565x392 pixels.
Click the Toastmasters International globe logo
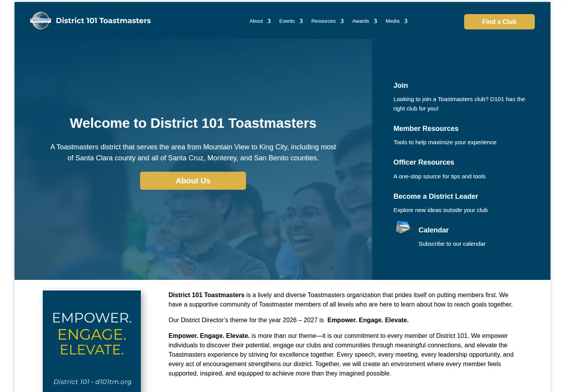pyautogui.click(x=40, y=21)
